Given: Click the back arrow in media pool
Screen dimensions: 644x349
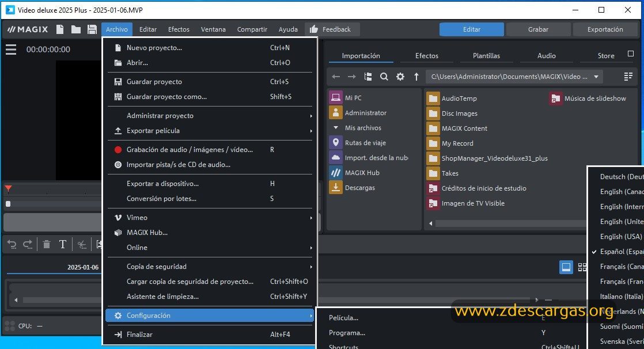Looking at the screenshot, I should [336, 77].
